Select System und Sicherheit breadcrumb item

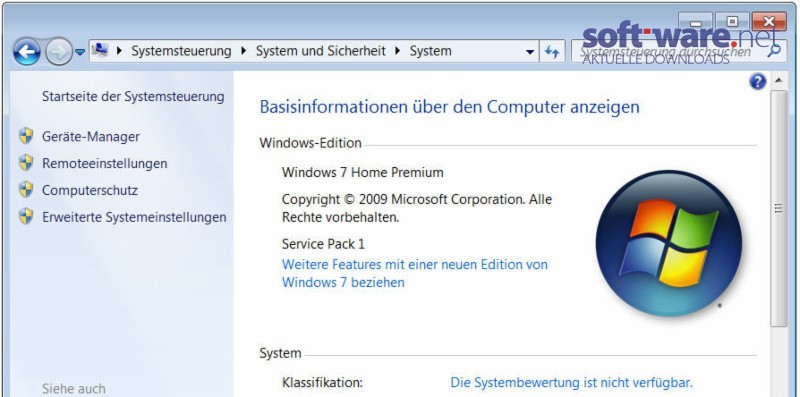point(321,51)
